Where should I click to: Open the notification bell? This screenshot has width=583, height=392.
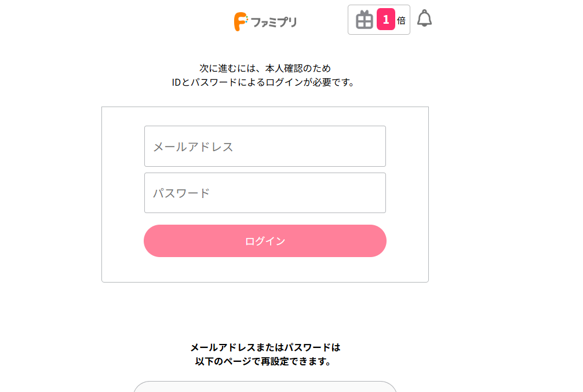pos(425,19)
